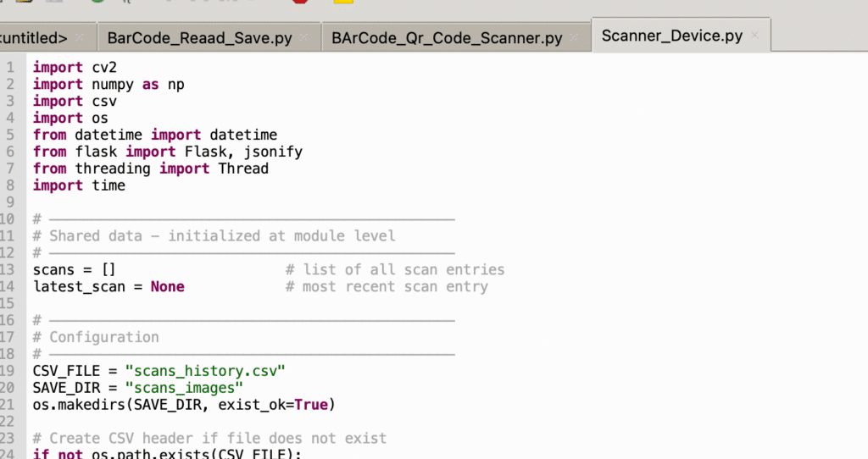Click "from threading import Thread" line

click(151, 169)
